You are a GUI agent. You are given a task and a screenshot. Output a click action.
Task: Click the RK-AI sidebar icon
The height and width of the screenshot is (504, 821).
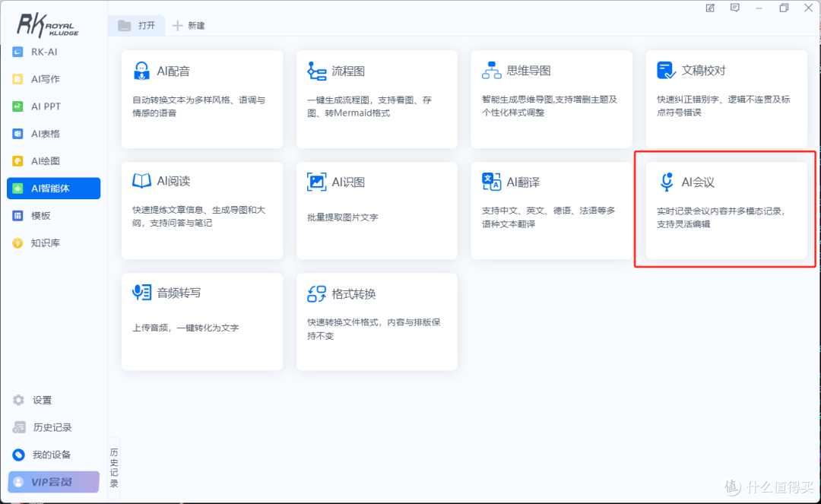pos(17,52)
